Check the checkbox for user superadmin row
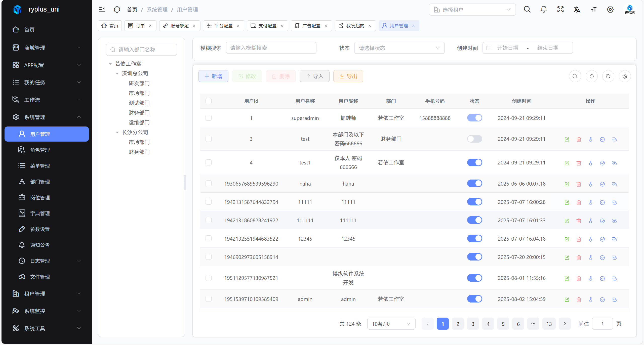 click(x=209, y=118)
